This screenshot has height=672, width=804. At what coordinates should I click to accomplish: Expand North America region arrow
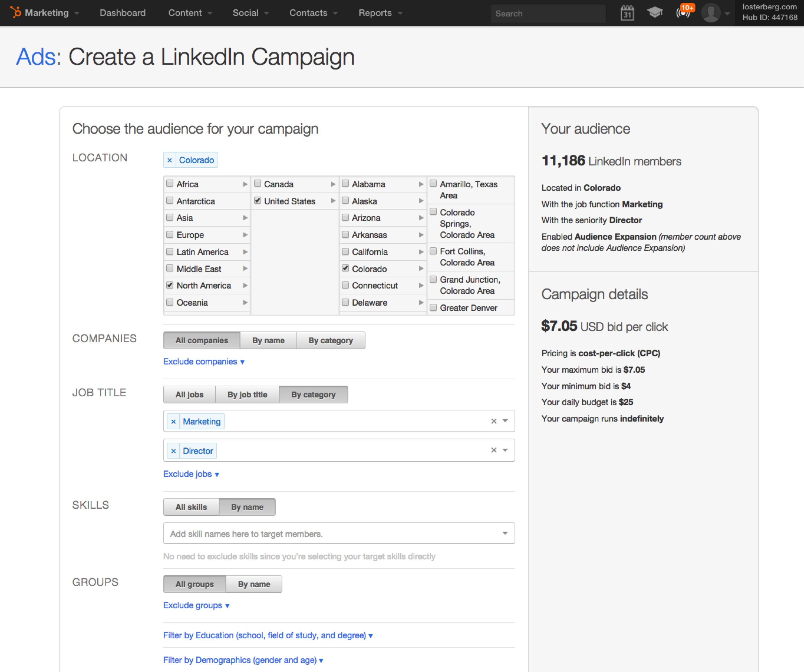coord(245,286)
